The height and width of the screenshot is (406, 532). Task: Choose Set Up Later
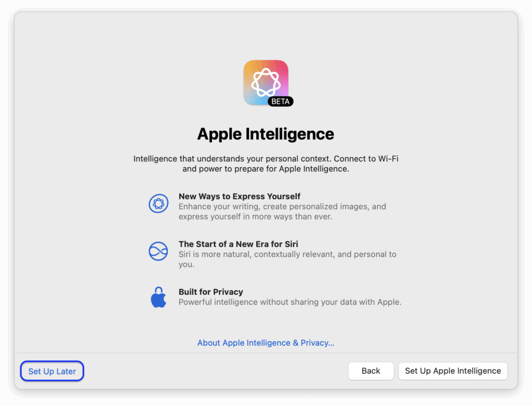tap(52, 371)
